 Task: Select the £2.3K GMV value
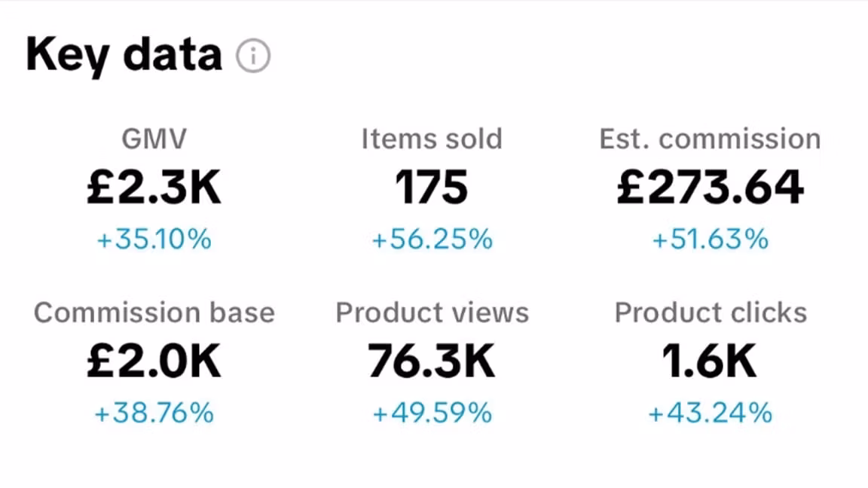154,188
